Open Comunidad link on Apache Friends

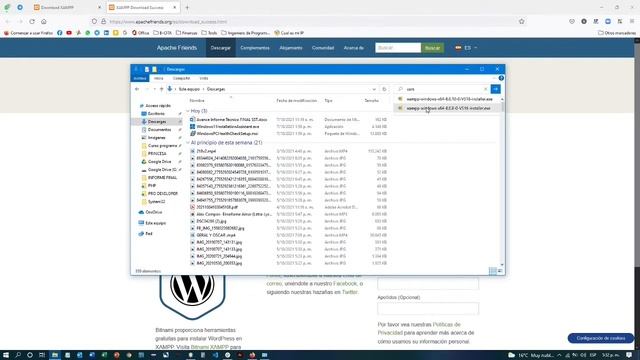(323, 48)
